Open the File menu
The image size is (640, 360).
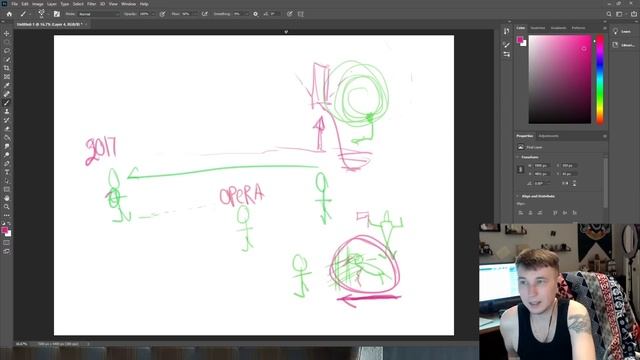[14, 4]
